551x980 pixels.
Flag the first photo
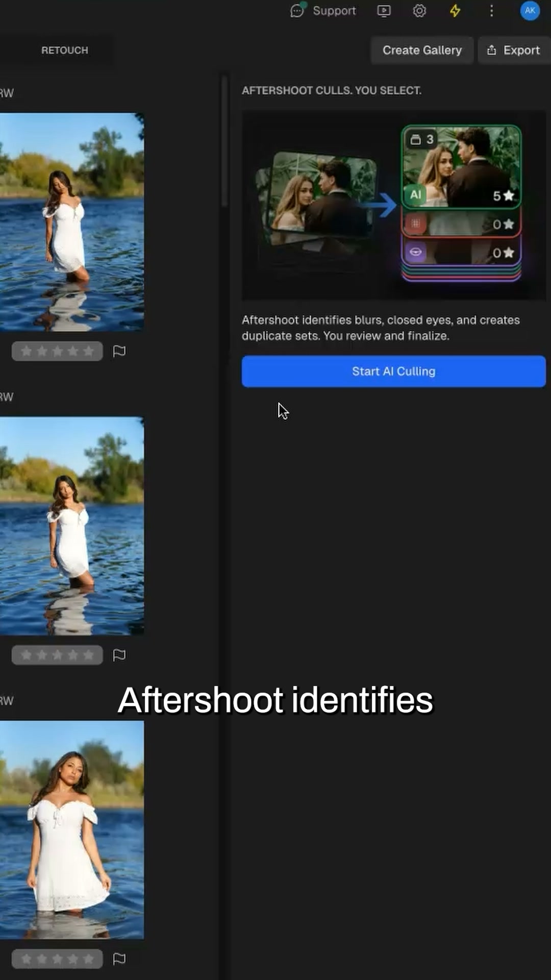click(119, 351)
